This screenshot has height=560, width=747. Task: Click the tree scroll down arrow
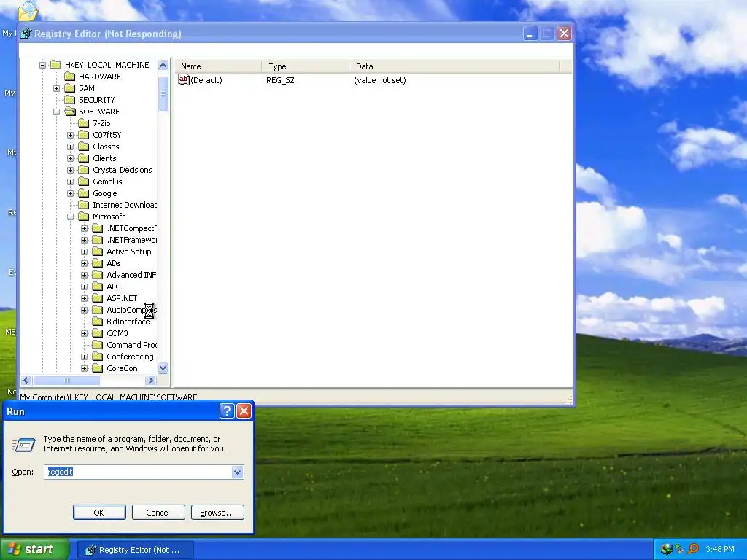point(163,368)
